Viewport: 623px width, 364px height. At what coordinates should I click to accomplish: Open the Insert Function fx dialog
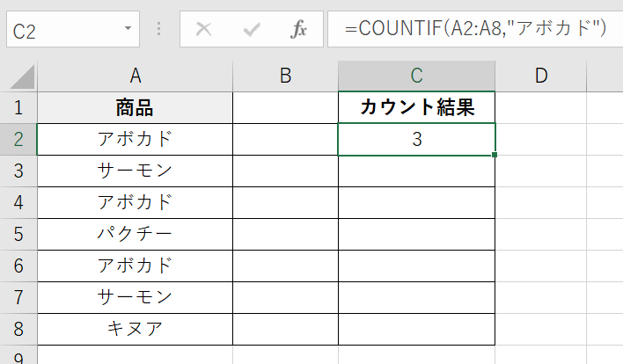(x=299, y=30)
